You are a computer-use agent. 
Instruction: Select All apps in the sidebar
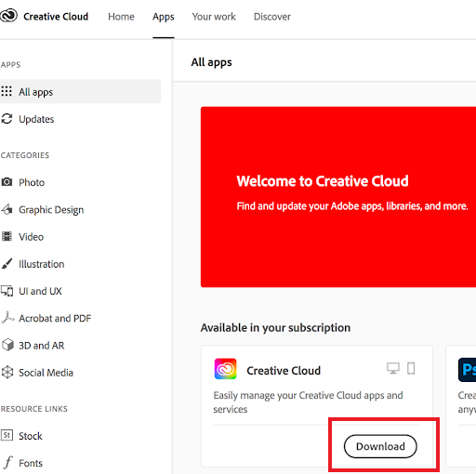pyautogui.click(x=80, y=91)
